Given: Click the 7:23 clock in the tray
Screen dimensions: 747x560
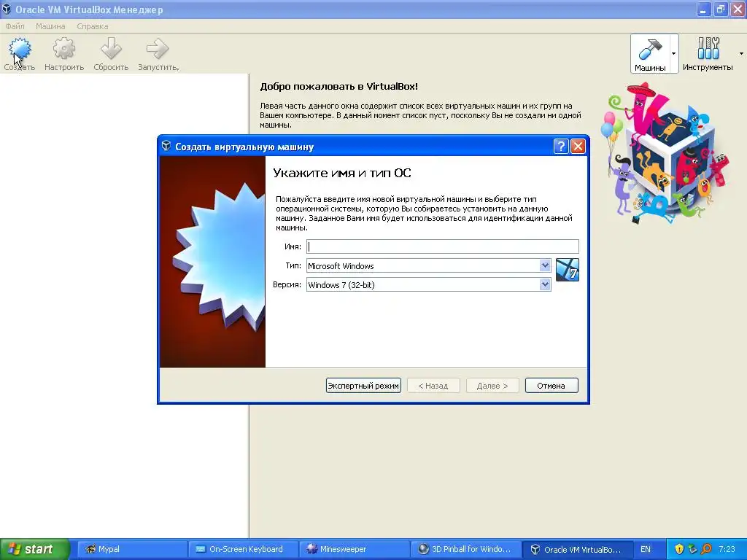Looking at the screenshot, I should 727,549.
